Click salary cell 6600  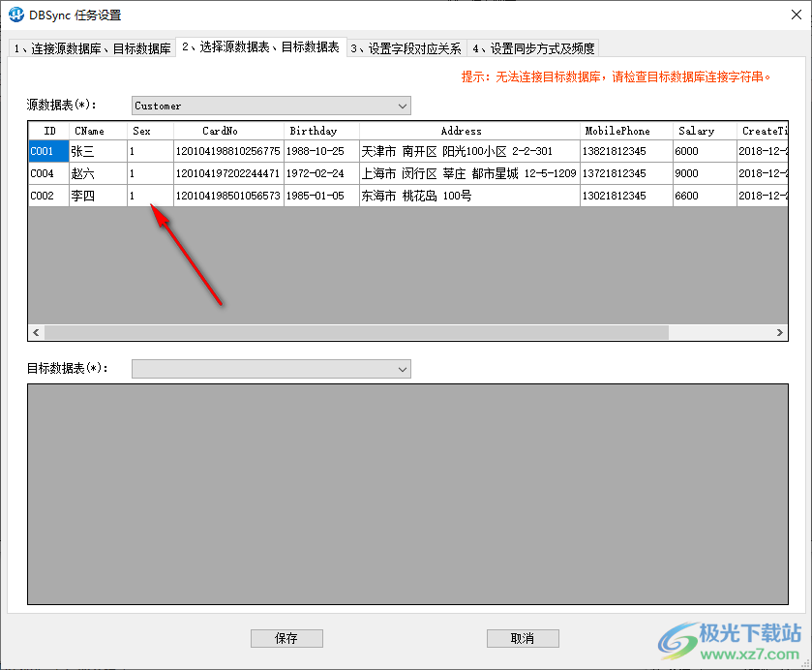coord(705,196)
